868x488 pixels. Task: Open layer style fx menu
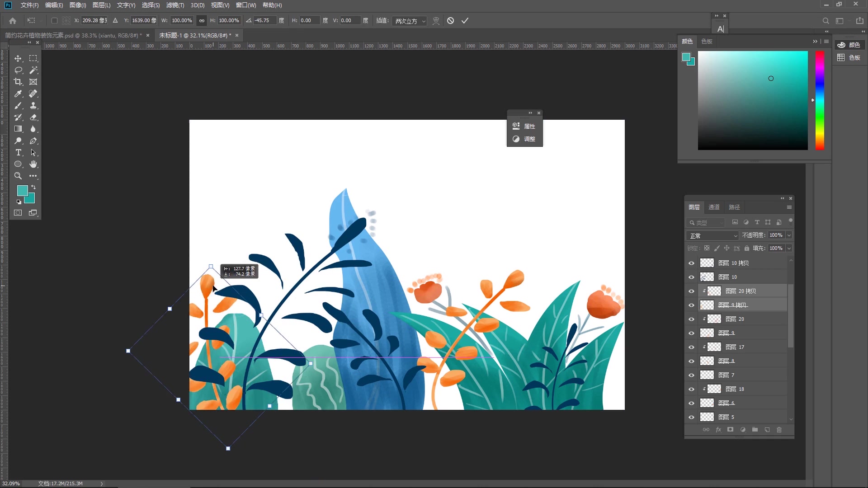click(718, 430)
